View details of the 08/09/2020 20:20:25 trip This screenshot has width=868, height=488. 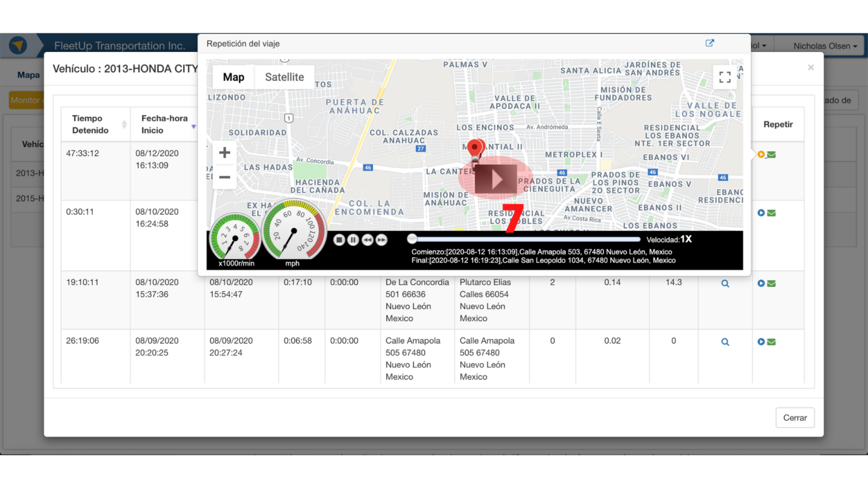click(725, 342)
